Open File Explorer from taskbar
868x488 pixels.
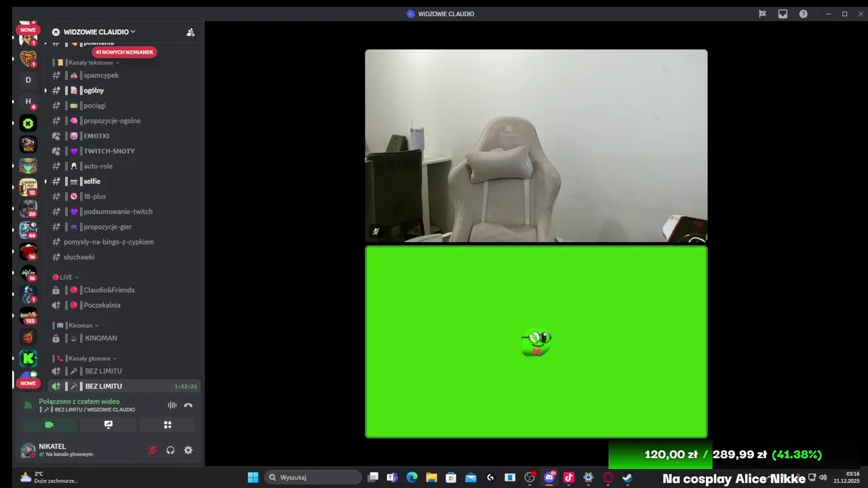(431, 477)
